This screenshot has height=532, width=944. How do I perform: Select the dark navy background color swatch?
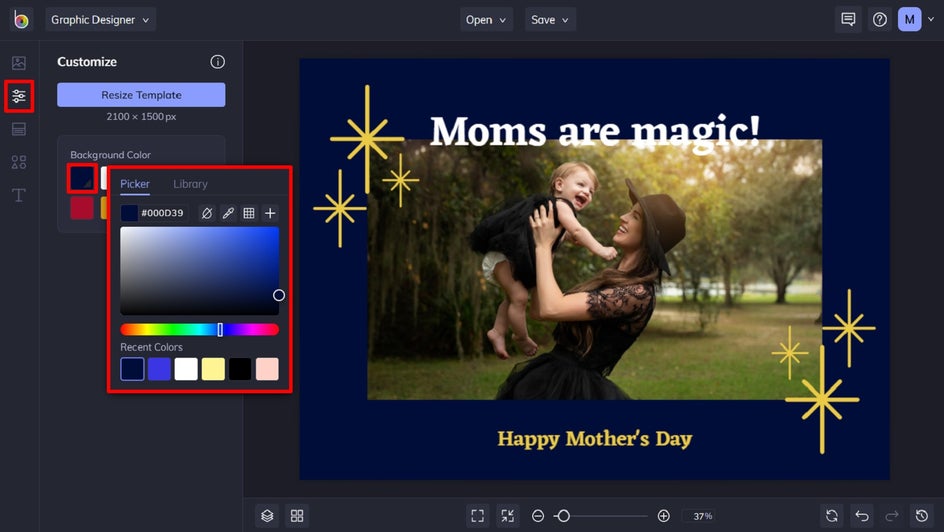point(82,178)
